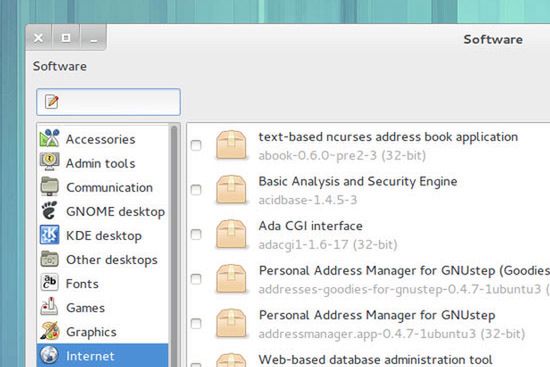
Task: Select the Graphics palette icon
Action: pos(49,331)
